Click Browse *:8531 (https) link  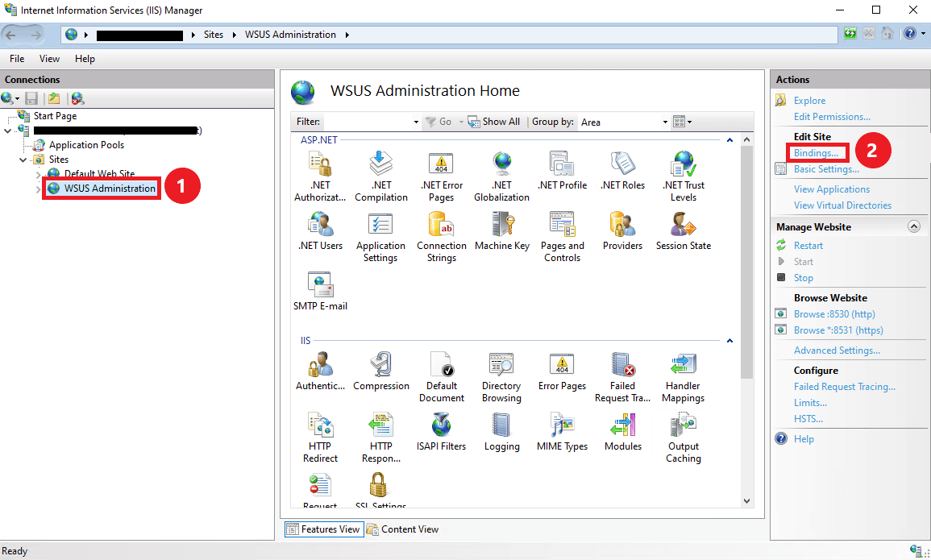point(838,330)
